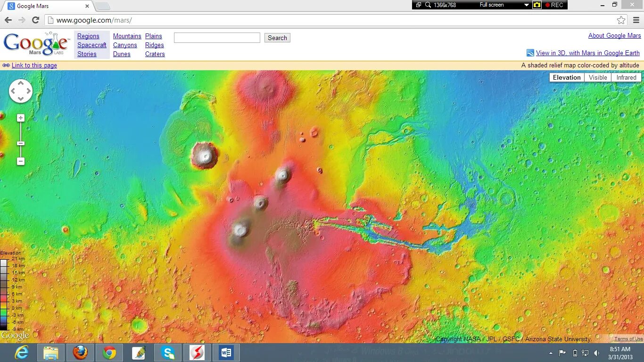Screen dimensions: 644x362
Task: Open a new browser tab
Action: (102, 7)
